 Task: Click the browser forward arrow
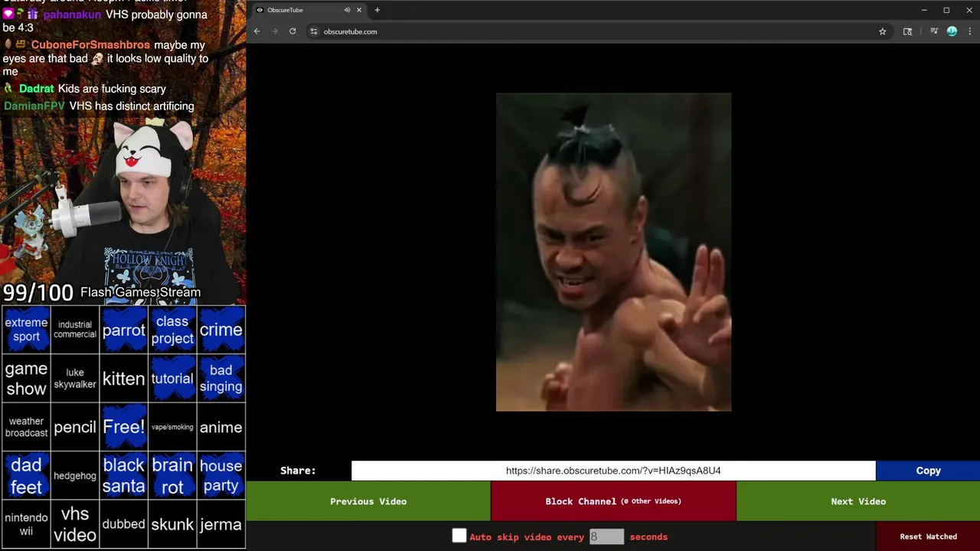pos(275,31)
